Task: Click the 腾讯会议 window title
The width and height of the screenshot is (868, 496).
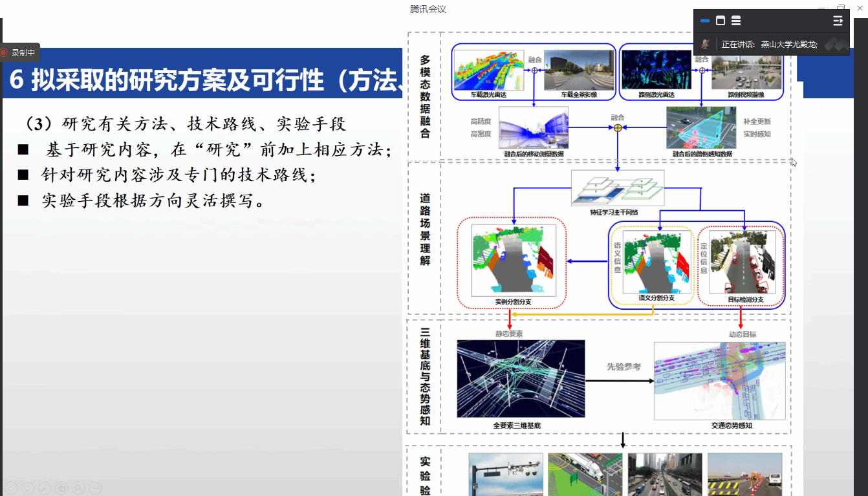Action: [x=428, y=9]
